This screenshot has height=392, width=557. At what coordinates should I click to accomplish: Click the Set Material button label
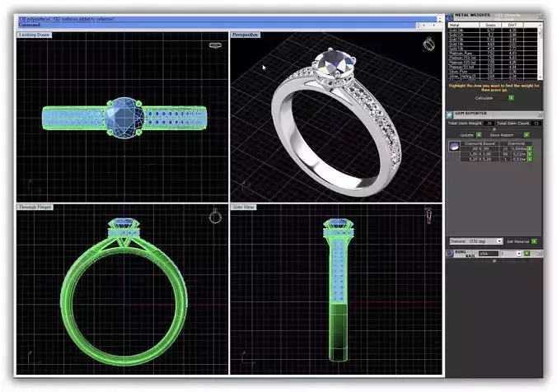pos(518,241)
